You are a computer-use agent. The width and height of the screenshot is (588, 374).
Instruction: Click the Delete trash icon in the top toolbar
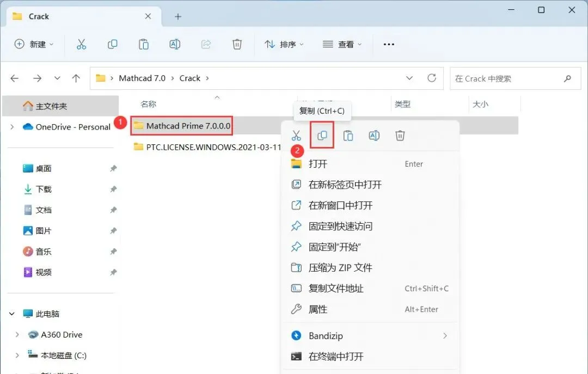(237, 44)
